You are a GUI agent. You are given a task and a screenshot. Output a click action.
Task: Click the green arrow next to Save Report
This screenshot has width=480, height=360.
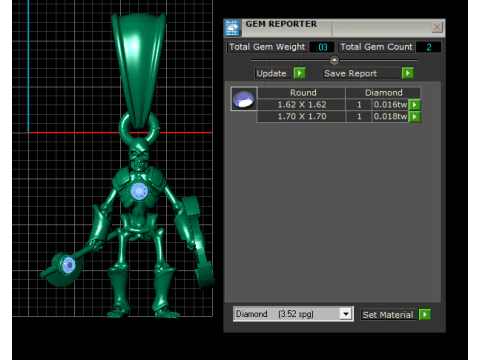tap(408, 73)
